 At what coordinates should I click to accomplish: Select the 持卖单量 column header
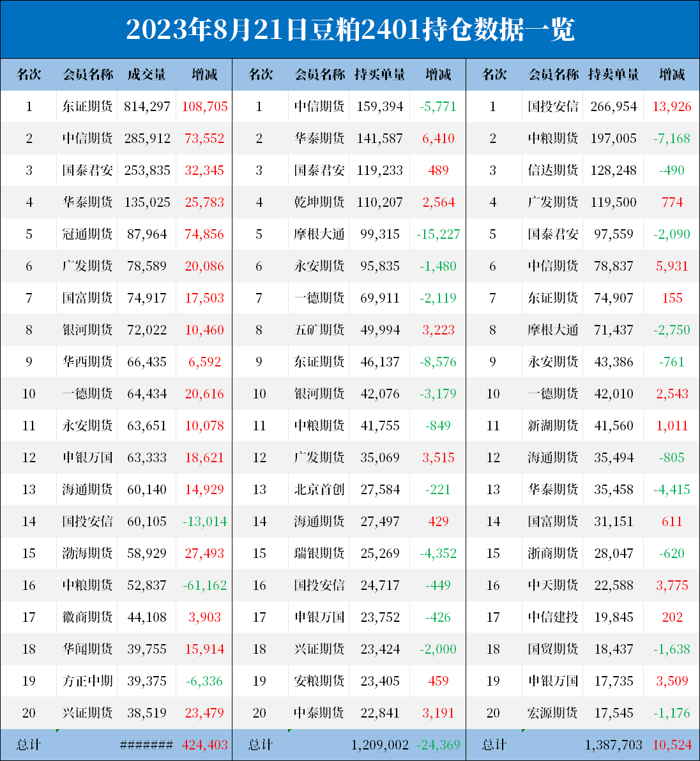614,74
